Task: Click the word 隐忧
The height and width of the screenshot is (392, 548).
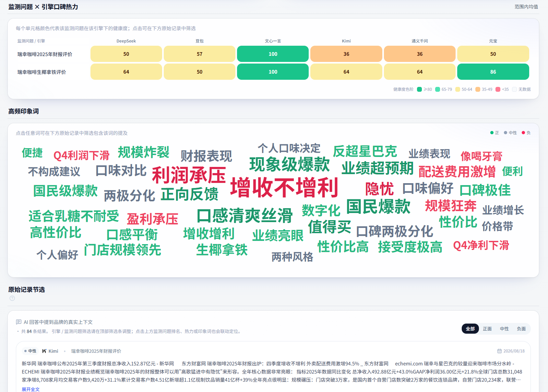Action: tap(379, 189)
